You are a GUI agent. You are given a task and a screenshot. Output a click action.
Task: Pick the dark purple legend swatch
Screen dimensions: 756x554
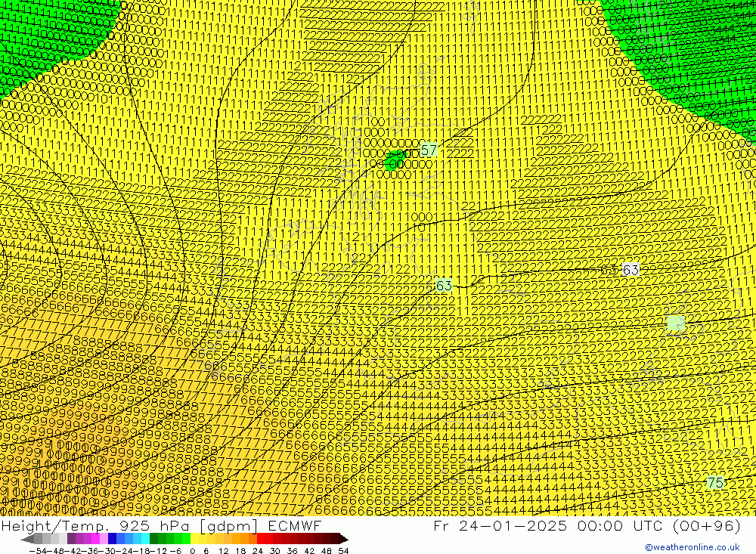(x=71, y=539)
